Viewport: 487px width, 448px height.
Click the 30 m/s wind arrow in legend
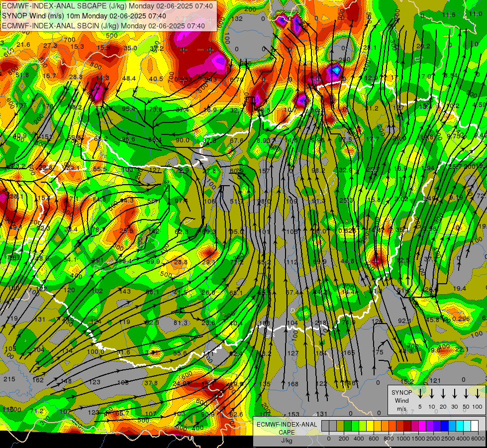tap(454, 393)
